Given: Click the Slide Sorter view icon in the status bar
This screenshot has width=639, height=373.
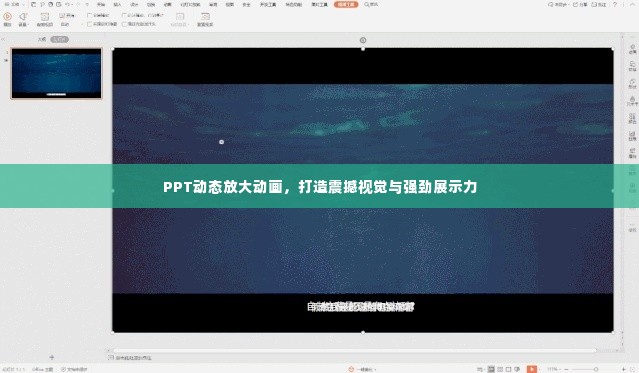Looking at the screenshot, I should 500,369.
